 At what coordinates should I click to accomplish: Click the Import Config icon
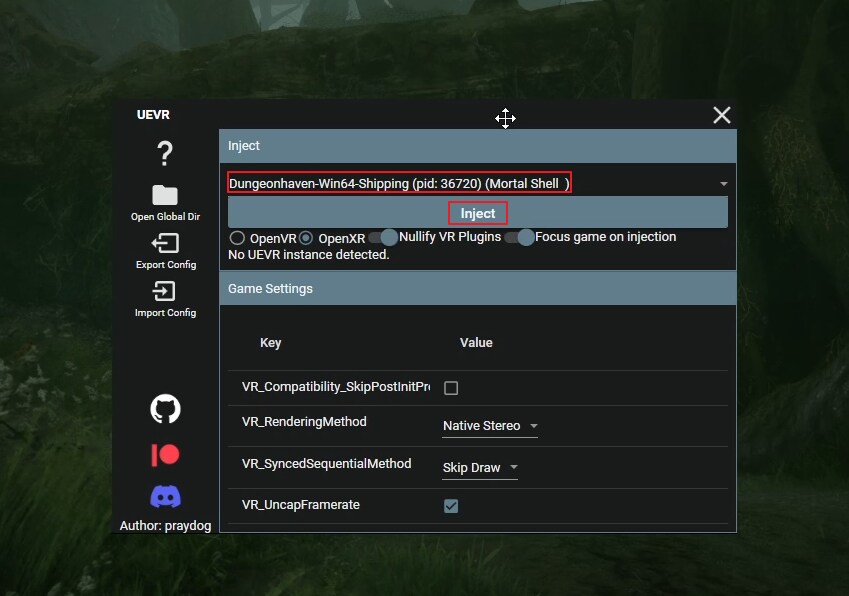[164, 291]
